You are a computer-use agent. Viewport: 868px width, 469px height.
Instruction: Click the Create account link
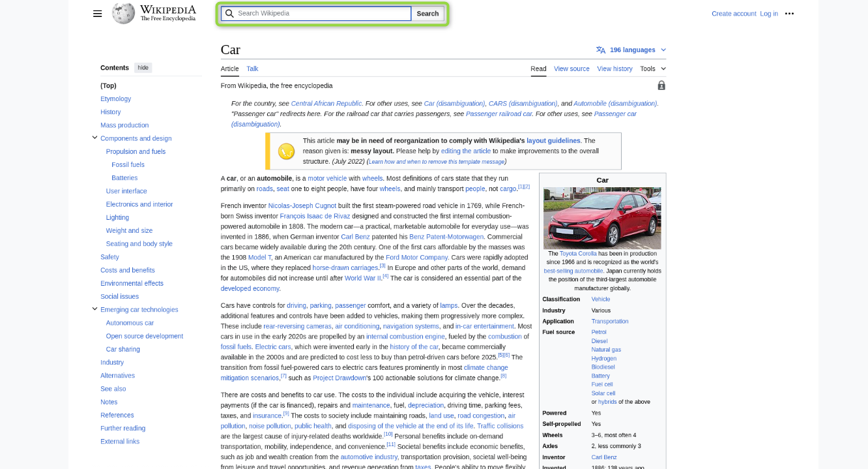tap(734, 14)
